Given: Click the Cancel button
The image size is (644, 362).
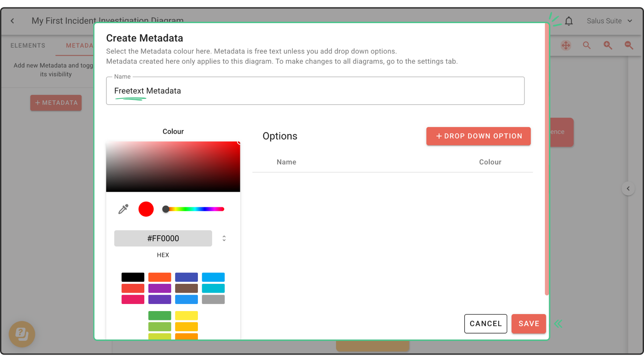Looking at the screenshot, I should coord(485,323).
